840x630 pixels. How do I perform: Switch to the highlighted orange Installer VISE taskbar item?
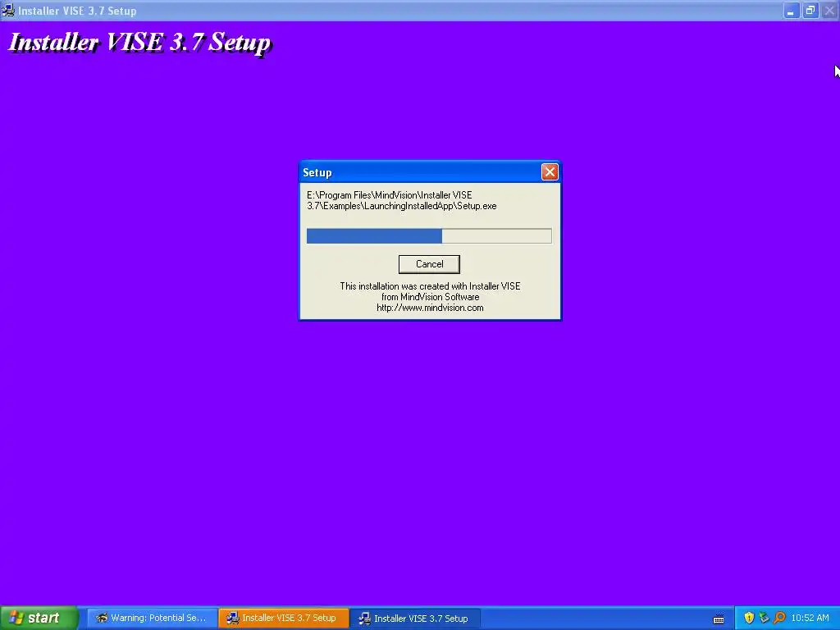(x=283, y=619)
